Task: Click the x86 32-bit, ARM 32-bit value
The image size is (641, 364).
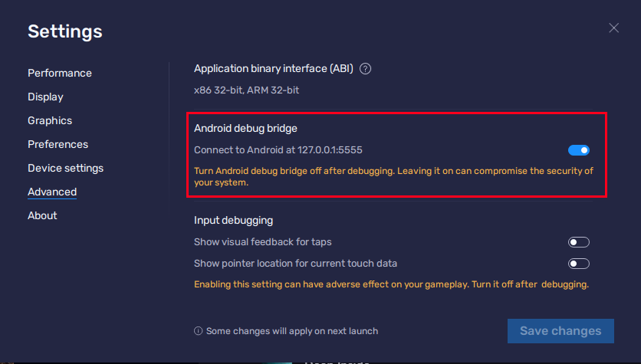Action: click(x=246, y=90)
